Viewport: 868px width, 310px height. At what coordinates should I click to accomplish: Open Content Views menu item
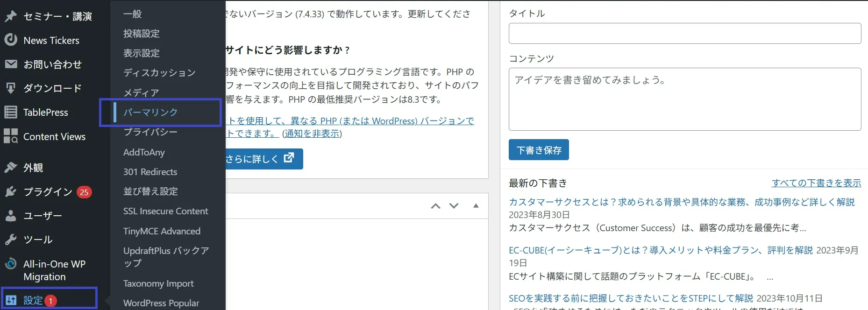pyautogui.click(x=55, y=136)
